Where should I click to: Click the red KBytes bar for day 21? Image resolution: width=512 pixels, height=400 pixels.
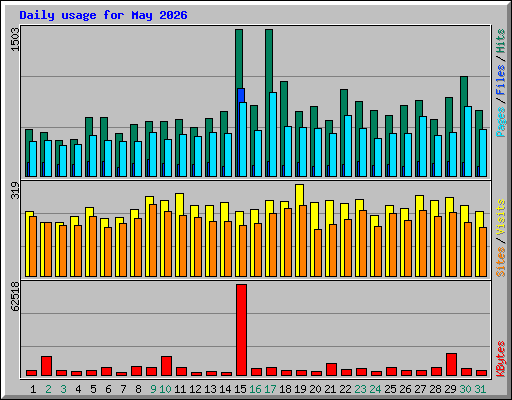(331, 369)
